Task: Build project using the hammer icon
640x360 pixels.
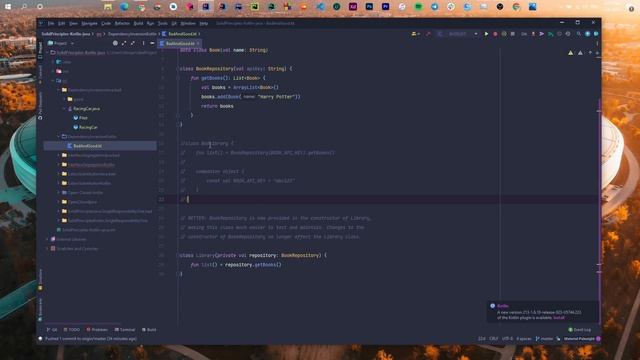Action: 428,34
